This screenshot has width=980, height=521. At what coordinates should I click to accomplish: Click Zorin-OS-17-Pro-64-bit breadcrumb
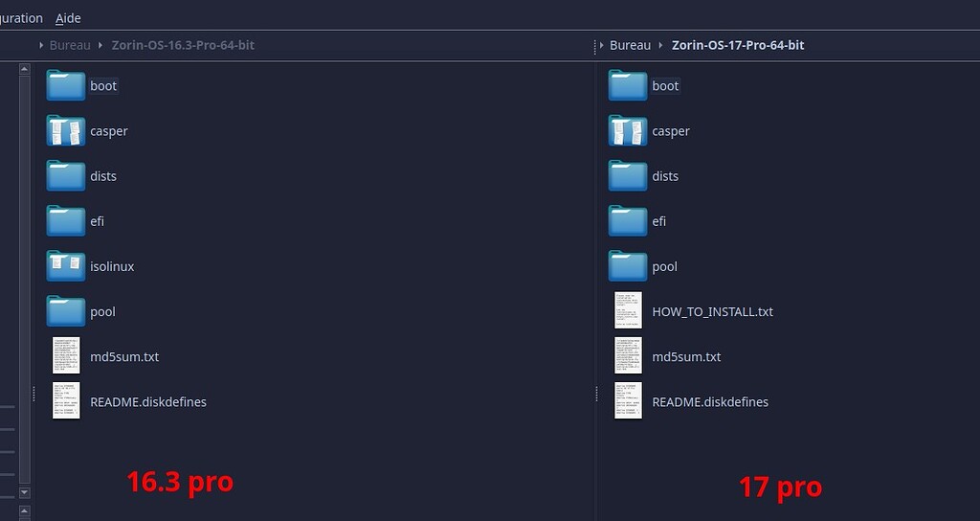point(738,45)
